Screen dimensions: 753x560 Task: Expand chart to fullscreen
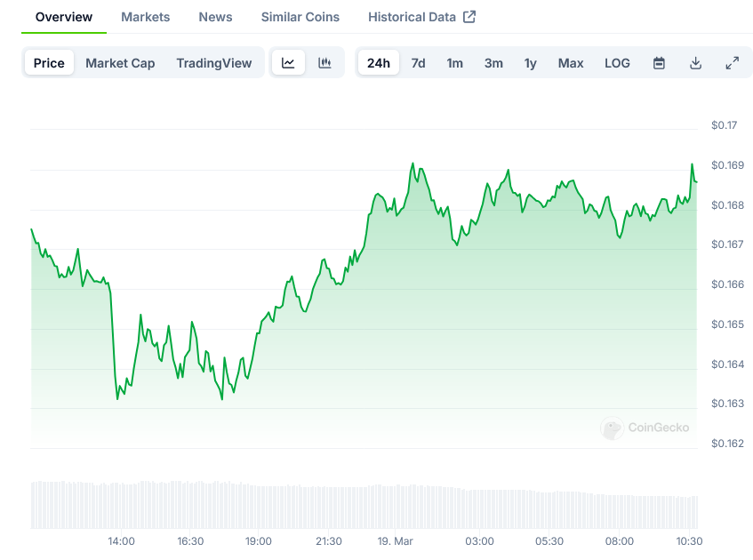(x=732, y=63)
